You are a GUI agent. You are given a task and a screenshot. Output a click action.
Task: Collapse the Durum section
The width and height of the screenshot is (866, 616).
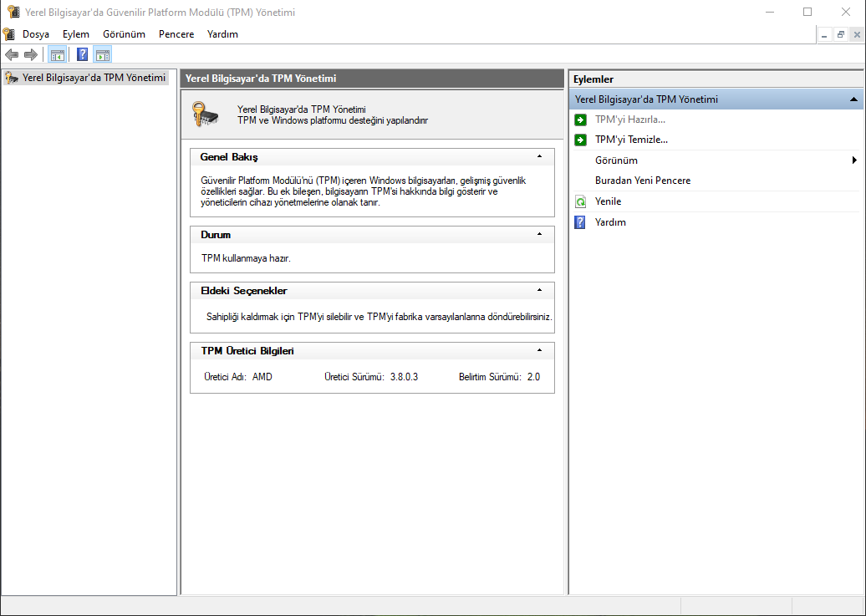pyautogui.click(x=540, y=234)
